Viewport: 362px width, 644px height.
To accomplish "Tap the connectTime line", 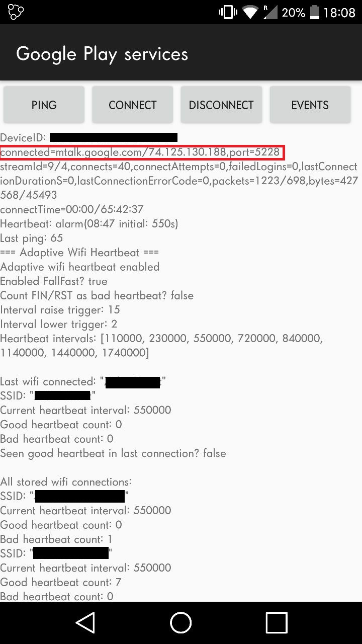I will point(72,209).
